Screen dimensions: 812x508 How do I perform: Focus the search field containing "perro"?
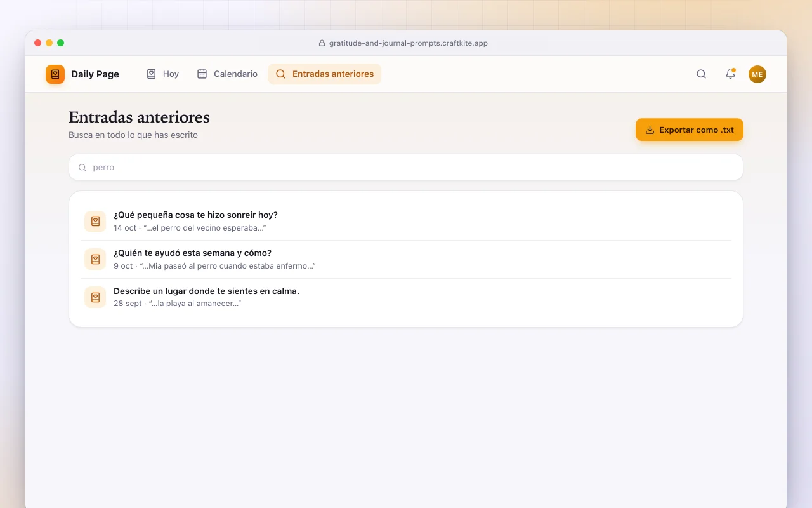pyautogui.click(x=406, y=168)
